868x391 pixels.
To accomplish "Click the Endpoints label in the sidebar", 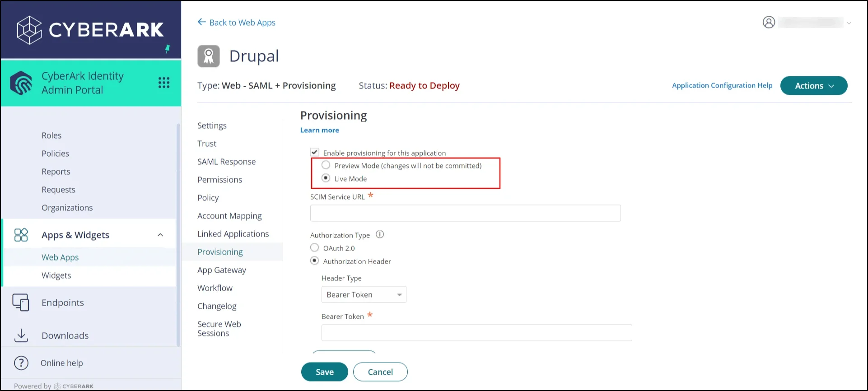I will click(x=63, y=303).
